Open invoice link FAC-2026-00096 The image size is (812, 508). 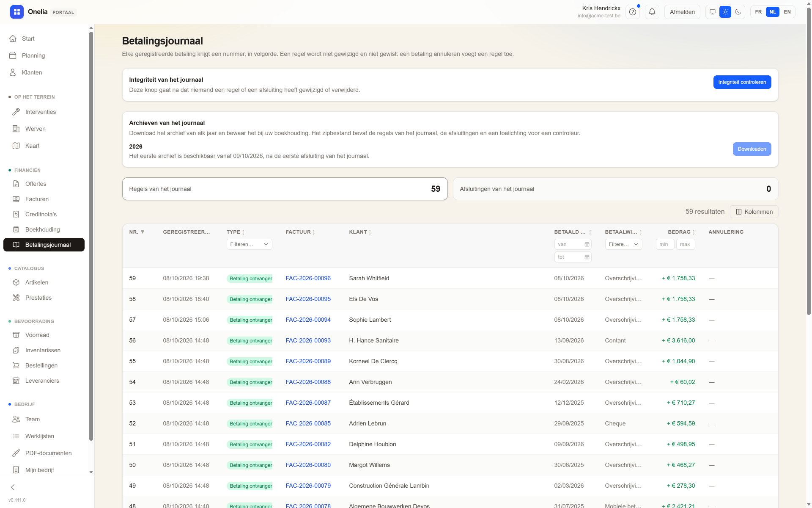[308, 278]
